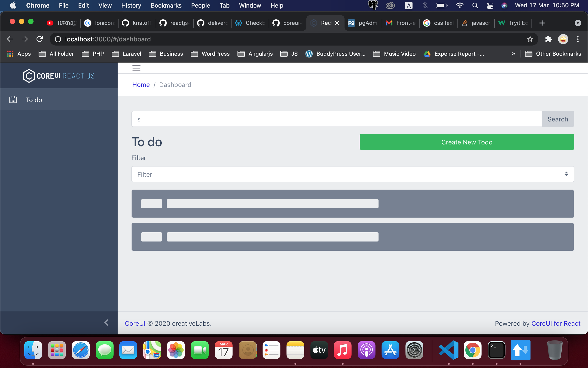Open Spotlight search in the menu bar
588x368 pixels.
click(475, 5)
